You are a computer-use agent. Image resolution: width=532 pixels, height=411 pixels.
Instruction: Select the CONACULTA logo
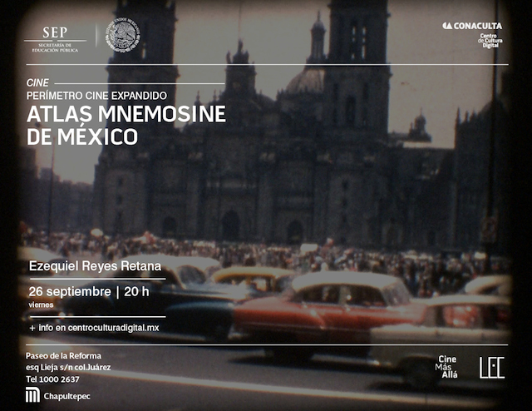click(471, 26)
